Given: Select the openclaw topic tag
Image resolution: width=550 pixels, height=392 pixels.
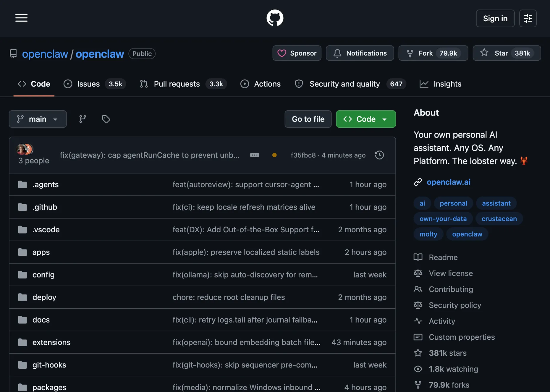Looking at the screenshot, I should tap(467, 234).
